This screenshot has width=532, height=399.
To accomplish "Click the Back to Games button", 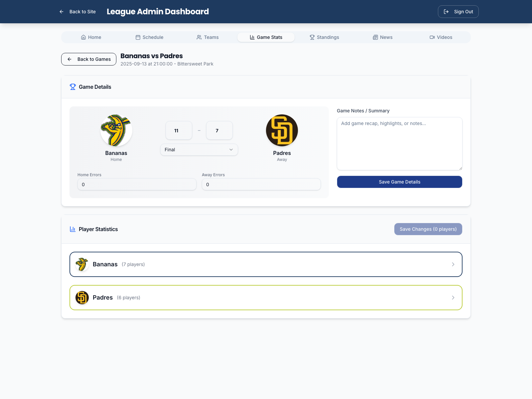I will (89, 59).
